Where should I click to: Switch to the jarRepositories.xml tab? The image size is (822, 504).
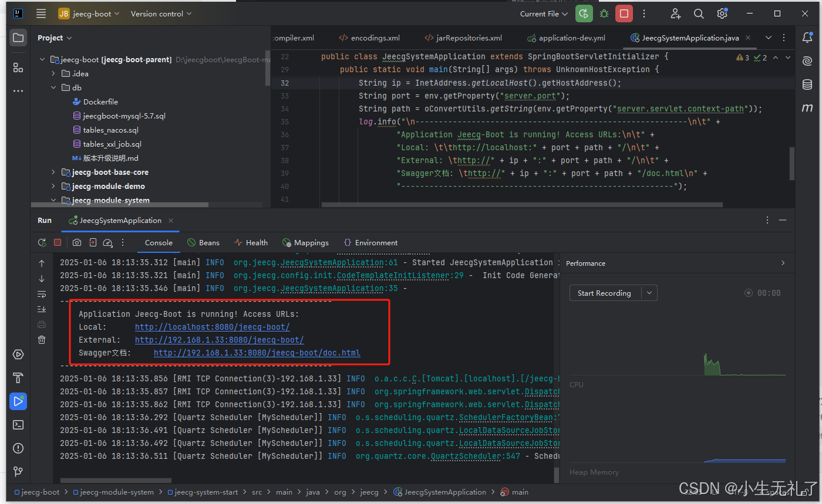463,38
